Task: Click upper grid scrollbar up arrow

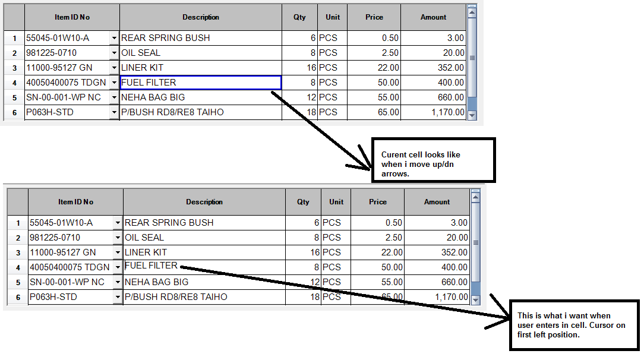Action: click(x=472, y=12)
